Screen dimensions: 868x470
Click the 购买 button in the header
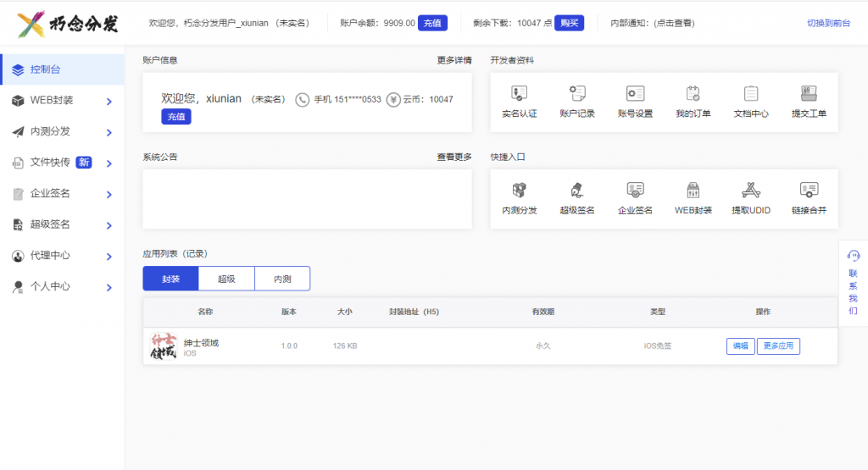569,23
